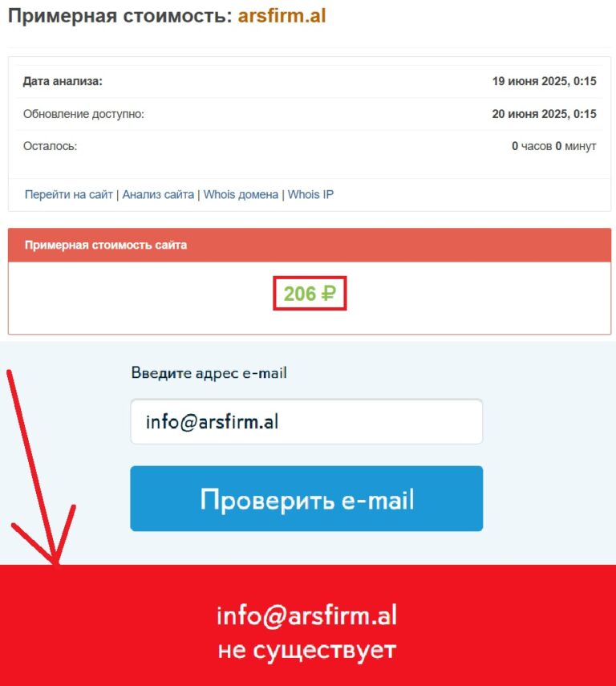Open the "Анализ сайта" link
Screen dimensions: 616x686
coord(158,194)
